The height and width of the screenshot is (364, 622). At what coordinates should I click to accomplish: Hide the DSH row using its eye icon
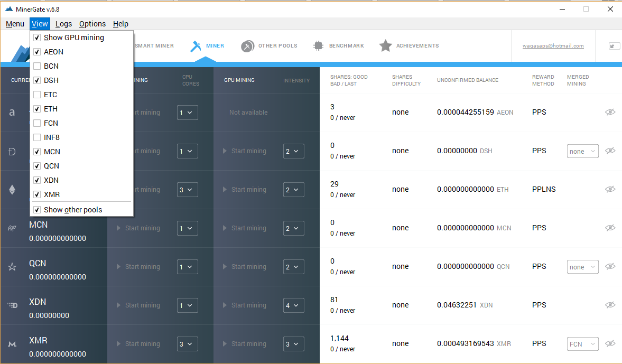coord(610,151)
